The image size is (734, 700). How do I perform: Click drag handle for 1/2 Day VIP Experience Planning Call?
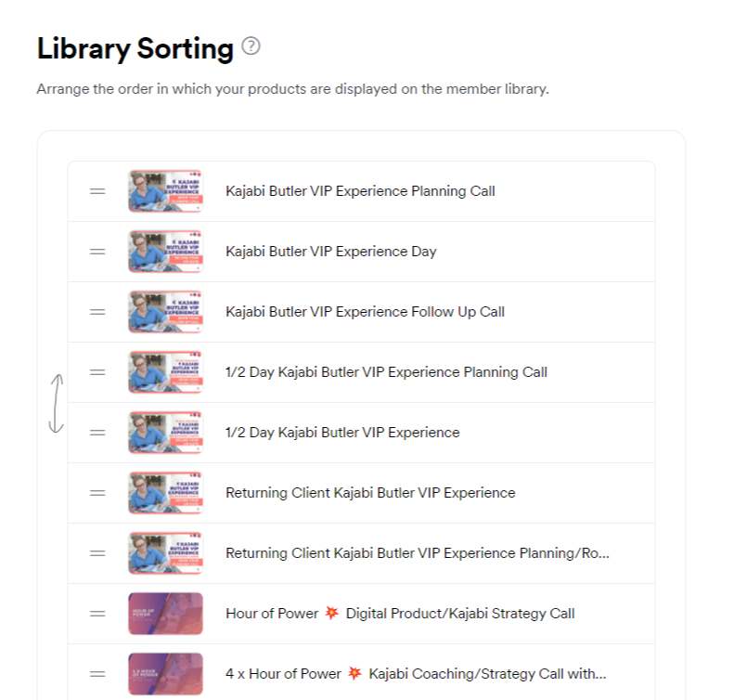97,372
